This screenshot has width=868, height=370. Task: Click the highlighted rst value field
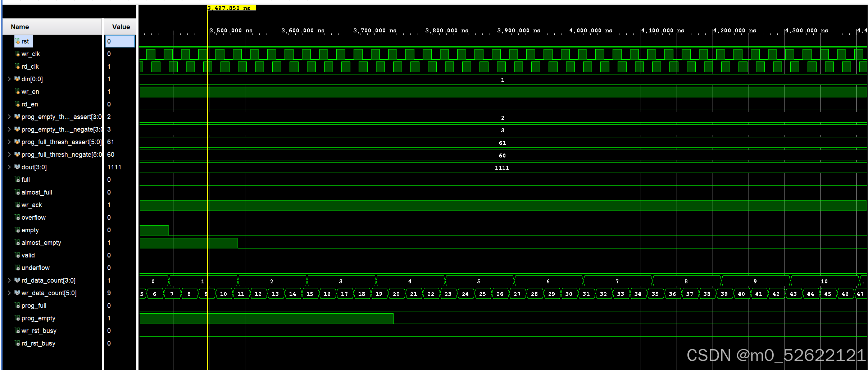point(120,41)
